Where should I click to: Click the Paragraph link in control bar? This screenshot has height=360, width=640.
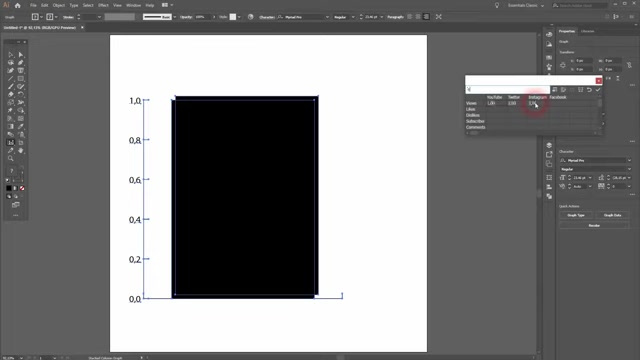point(395,17)
